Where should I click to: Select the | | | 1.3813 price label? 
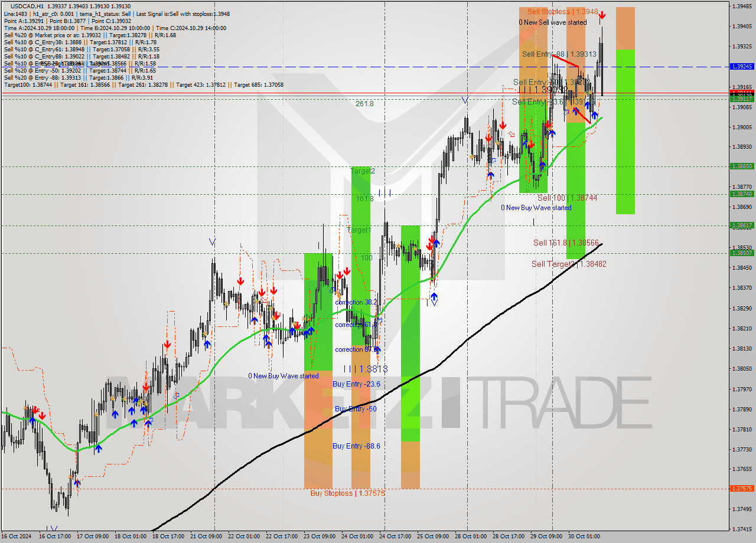(x=366, y=369)
